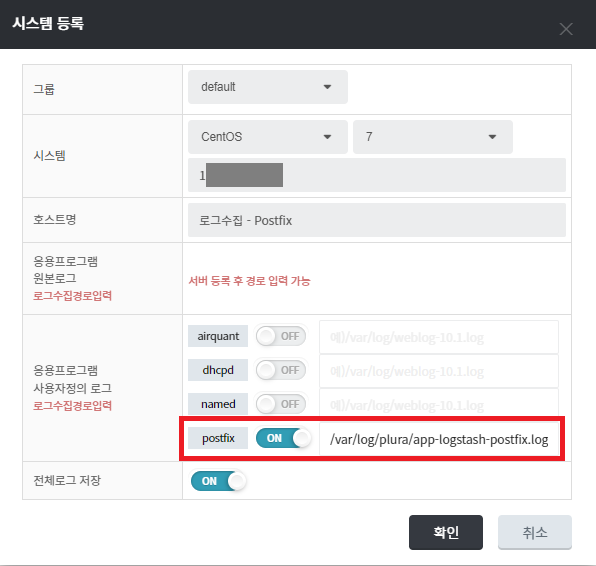The image size is (596, 566).
Task: Click 로그수집경로입력 link under 원본로그
Action: [72, 296]
